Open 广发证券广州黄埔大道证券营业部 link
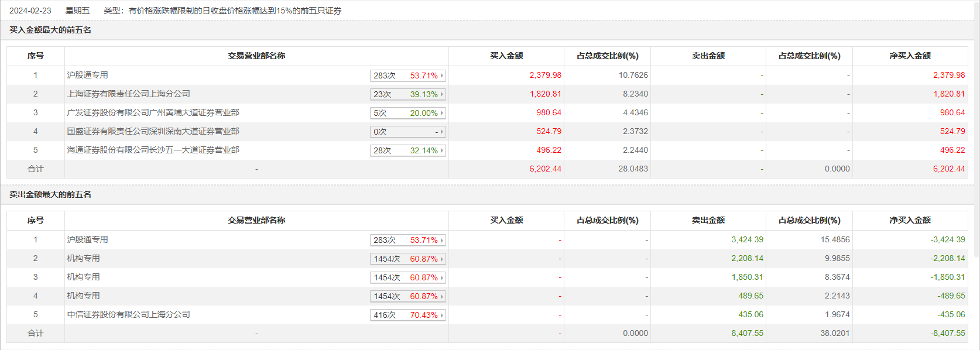The height and width of the screenshot is (350, 980). point(153,112)
